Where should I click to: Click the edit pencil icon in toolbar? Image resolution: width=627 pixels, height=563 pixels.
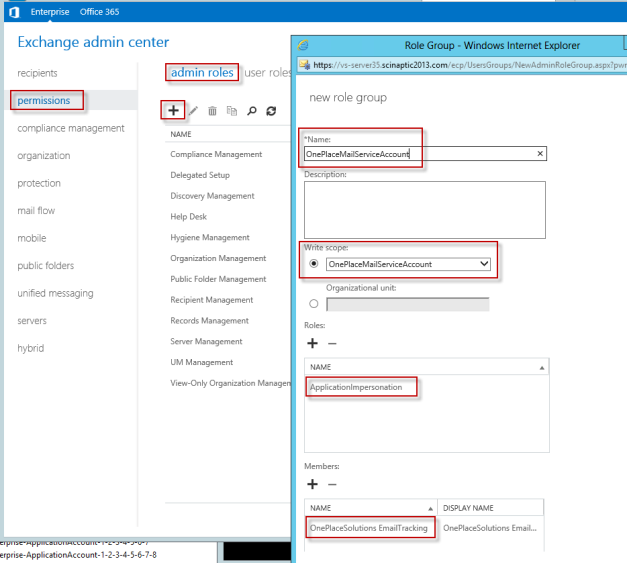click(193, 111)
